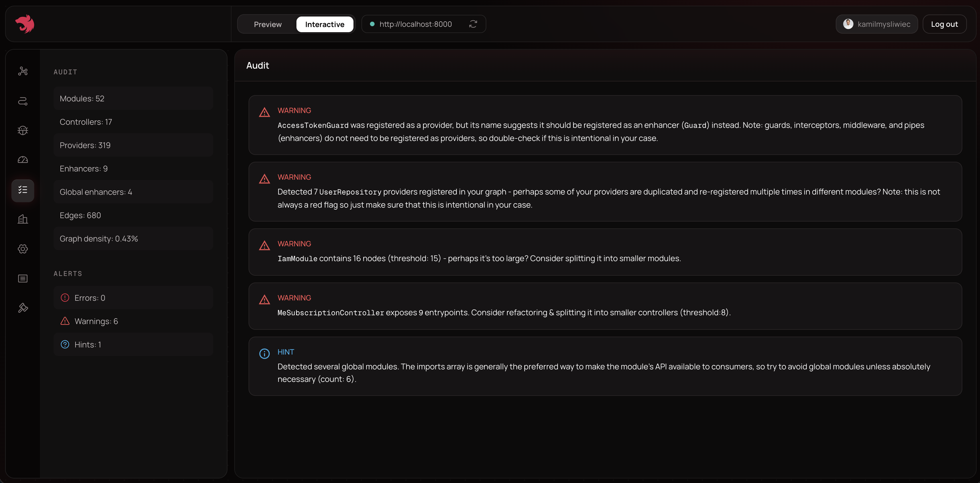This screenshot has height=483, width=980.
Task: Filter by Errors: 0 alert
Action: coord(133,298)
